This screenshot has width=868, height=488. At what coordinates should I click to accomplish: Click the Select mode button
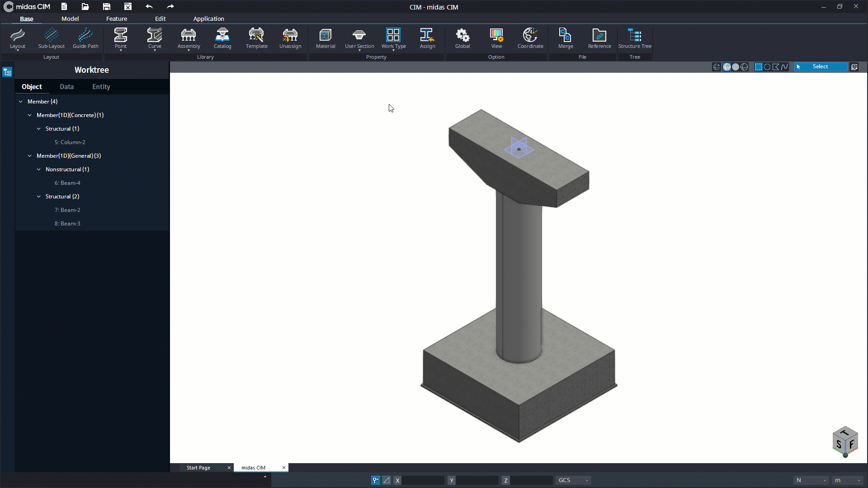coord(820,67)
